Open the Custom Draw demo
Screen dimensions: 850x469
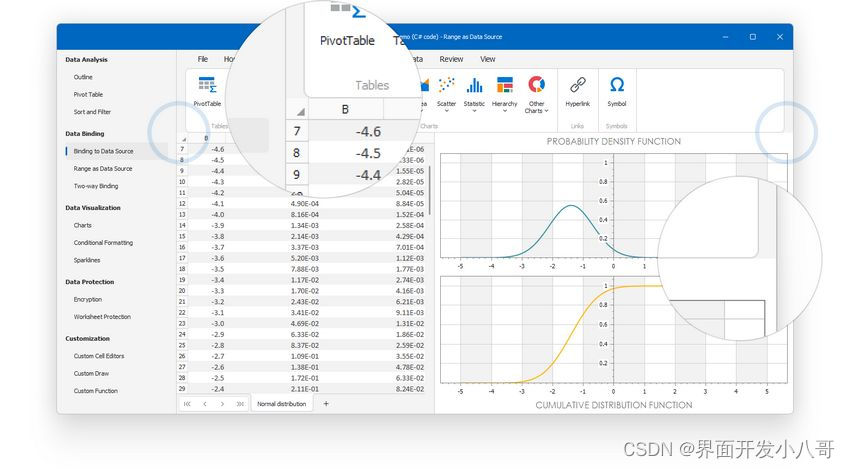[91, 374]
